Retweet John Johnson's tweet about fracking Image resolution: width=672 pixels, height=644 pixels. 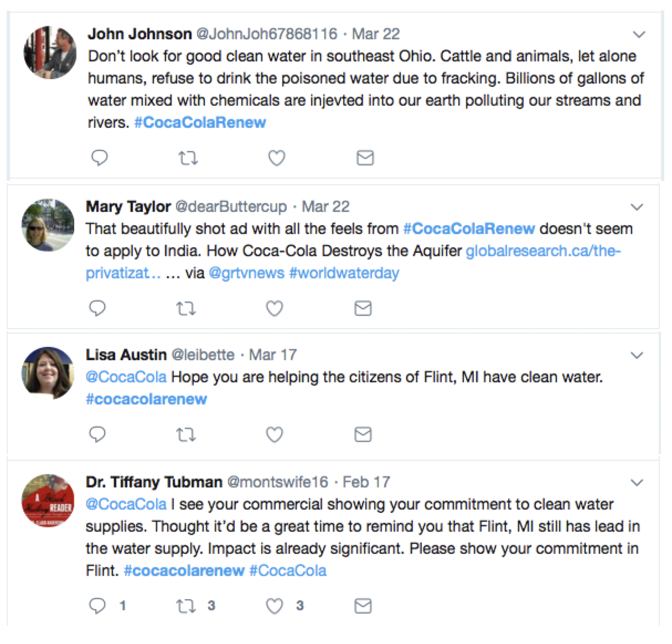(188, 158)
